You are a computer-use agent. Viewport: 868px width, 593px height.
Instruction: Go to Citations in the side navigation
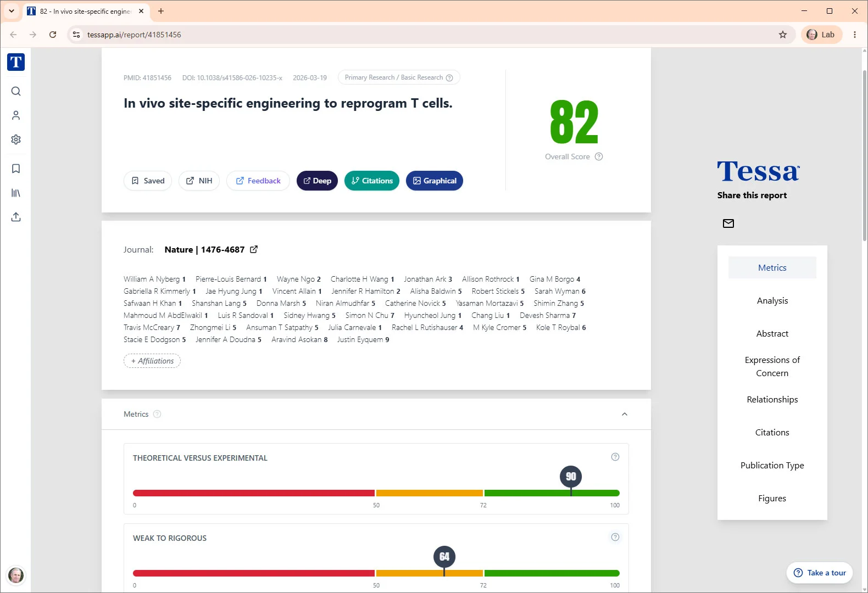[x=772, y=432]
